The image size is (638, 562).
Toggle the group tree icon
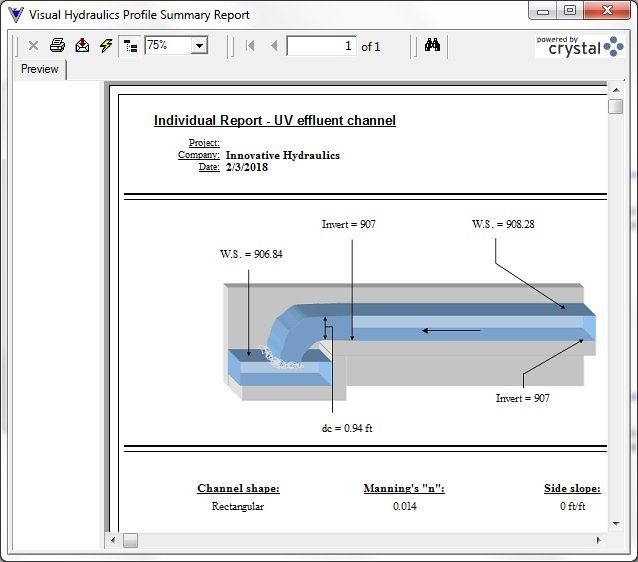tap(130, 46)
